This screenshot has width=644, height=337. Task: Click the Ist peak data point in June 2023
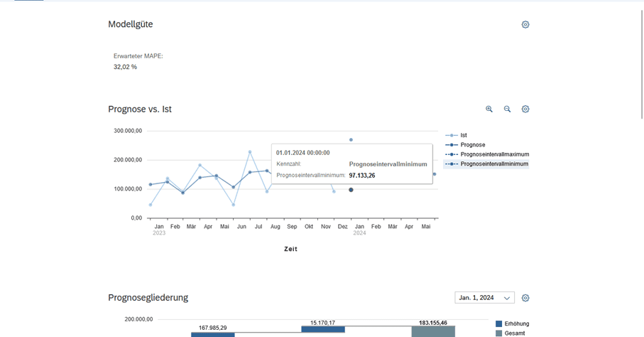coord(250,151)
